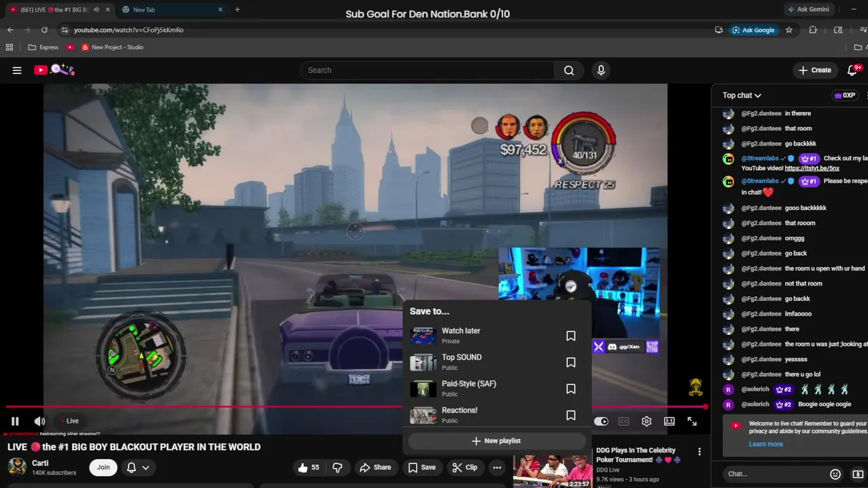Switch to the New Tab browser tab
Screen dimensions: 868x488
point(172,9)
